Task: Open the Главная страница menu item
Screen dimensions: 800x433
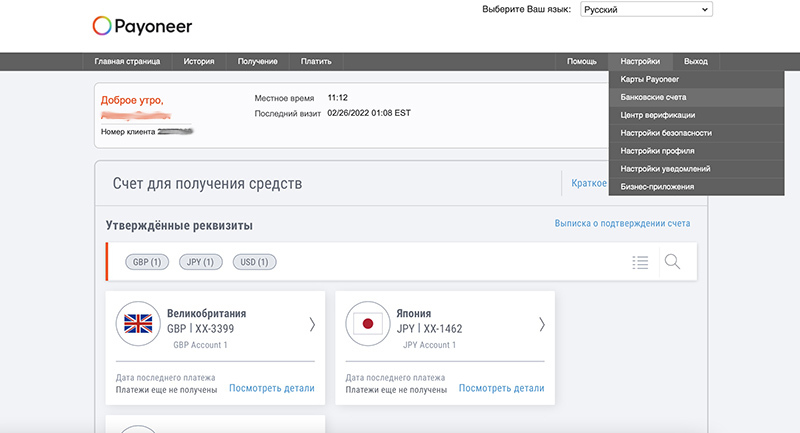Action: click(x=127, y=61)
